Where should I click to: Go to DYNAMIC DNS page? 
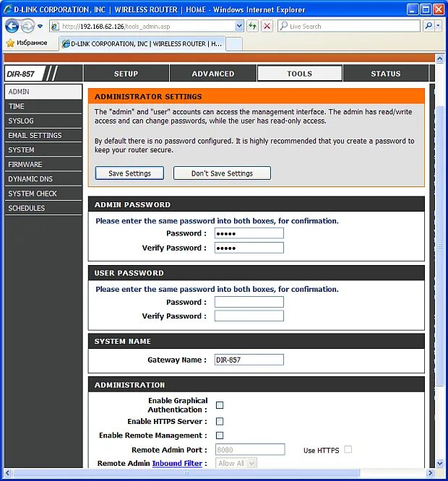point(43,179)
